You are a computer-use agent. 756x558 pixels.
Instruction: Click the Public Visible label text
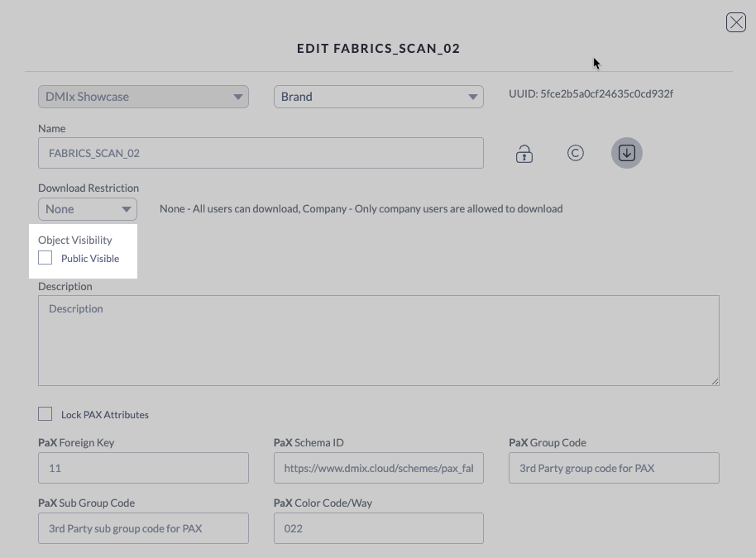point(90,258)
